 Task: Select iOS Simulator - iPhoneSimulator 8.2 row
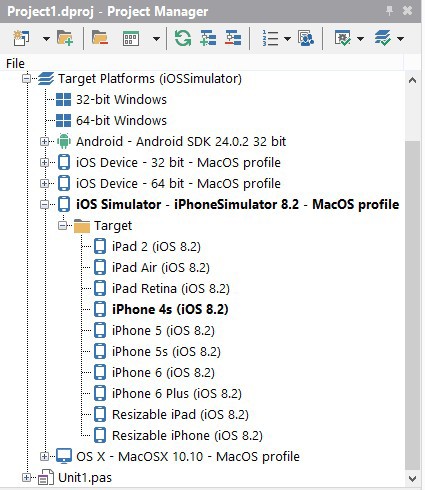click(x=238, y=204)
